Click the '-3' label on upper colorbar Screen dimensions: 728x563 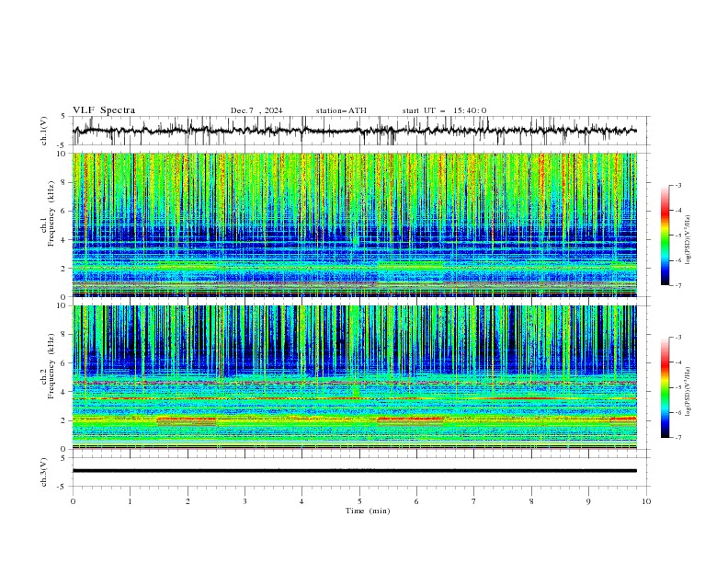click(678, 185)
